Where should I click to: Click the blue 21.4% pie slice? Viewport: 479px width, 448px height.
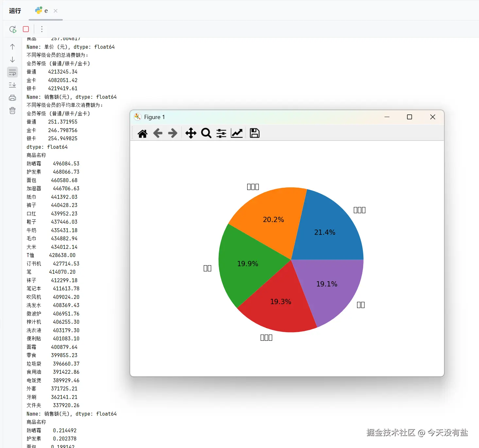[x=325, y=232]
